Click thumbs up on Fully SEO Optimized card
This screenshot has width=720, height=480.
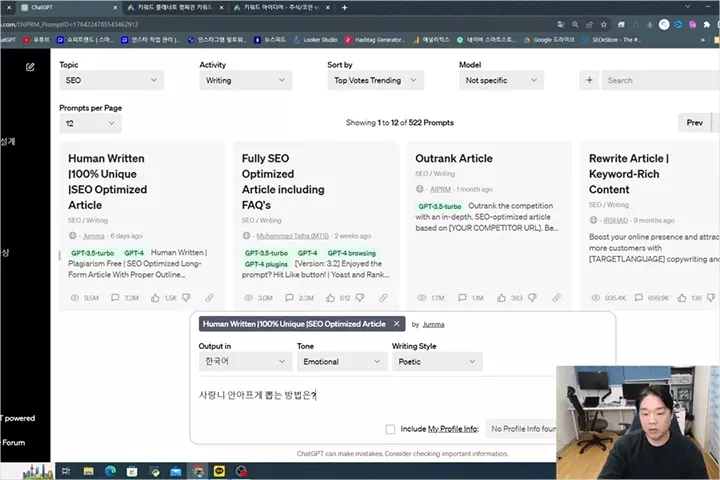click(330, 298)
